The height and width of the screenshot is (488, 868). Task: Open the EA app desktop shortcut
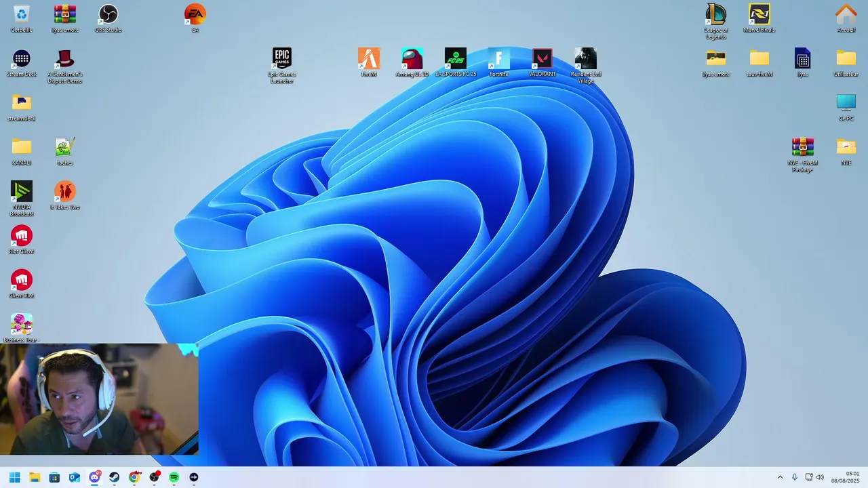coord(195,14)
